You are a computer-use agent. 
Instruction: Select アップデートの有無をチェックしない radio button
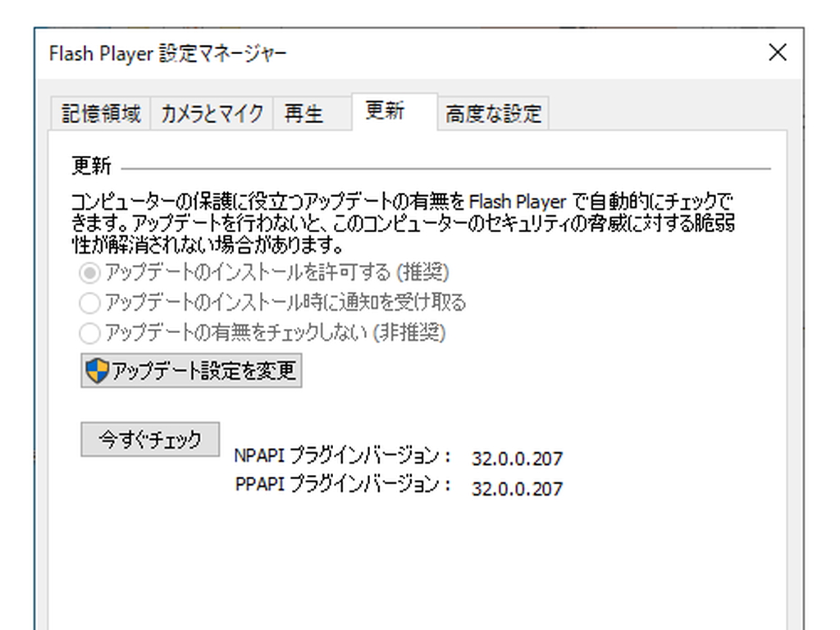click(x=90, y=334)
